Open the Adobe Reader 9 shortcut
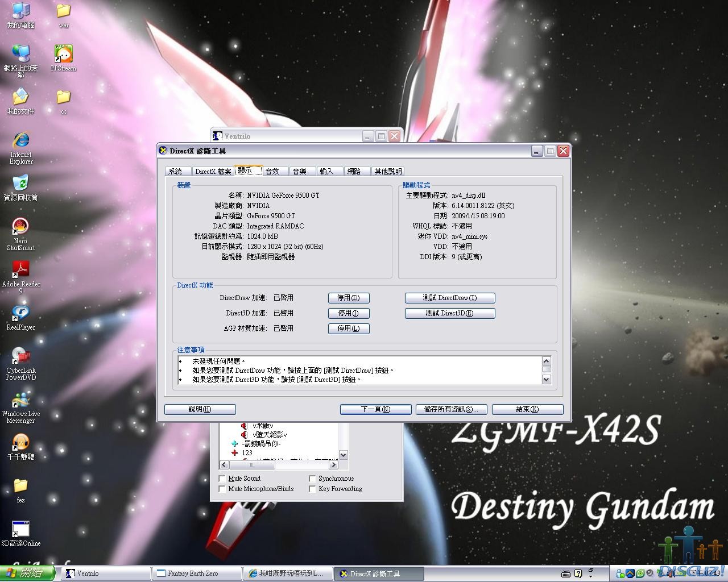 pos(21,278)
